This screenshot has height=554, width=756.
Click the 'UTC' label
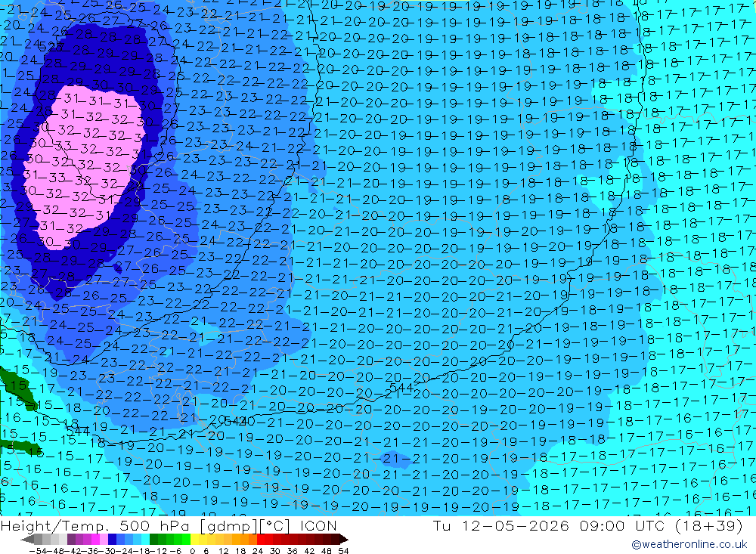pyautogui.click(x=649, y=525)
